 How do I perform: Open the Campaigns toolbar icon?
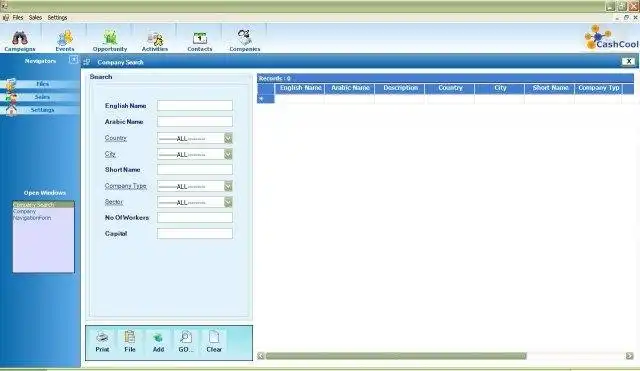point(20,40)
